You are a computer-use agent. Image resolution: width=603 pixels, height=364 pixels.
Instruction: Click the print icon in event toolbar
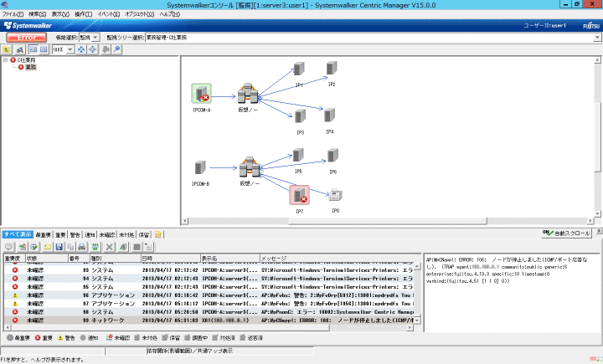coord(82,248)
